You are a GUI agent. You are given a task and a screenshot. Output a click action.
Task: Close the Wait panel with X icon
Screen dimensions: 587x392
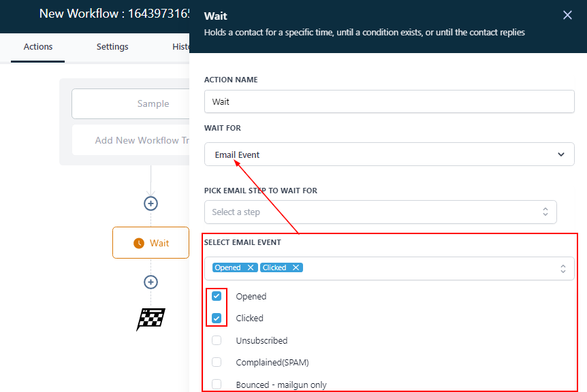[567, 15]
